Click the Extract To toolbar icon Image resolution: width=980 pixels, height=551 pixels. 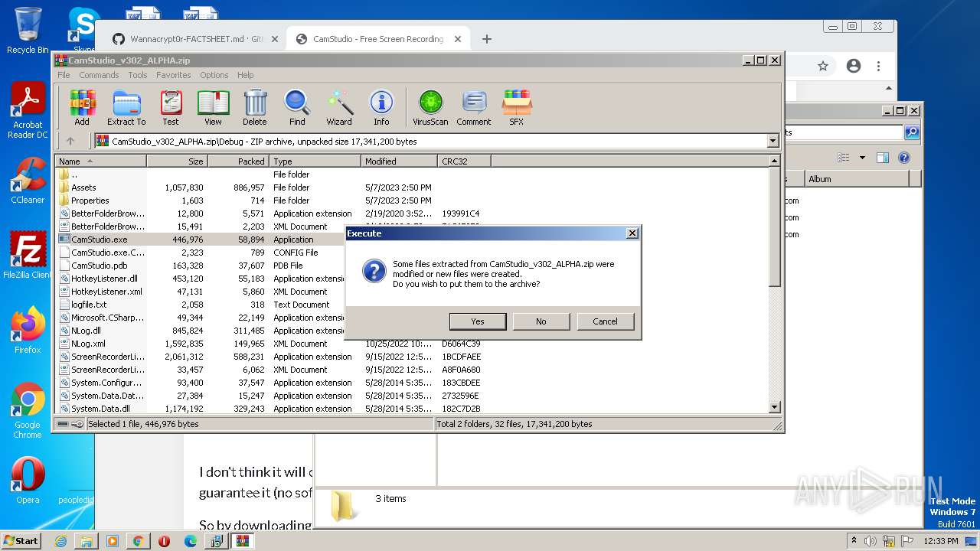pyautogui.click(x=126, y=108)
